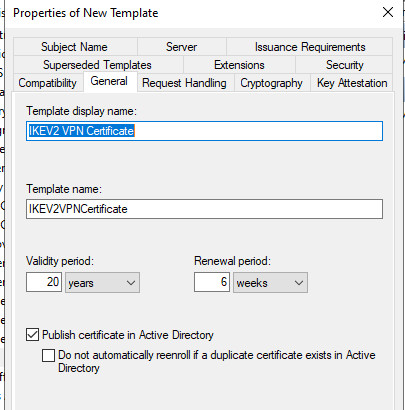
Task: Expand the validity period years dropdown
Action: pos(102,283)
